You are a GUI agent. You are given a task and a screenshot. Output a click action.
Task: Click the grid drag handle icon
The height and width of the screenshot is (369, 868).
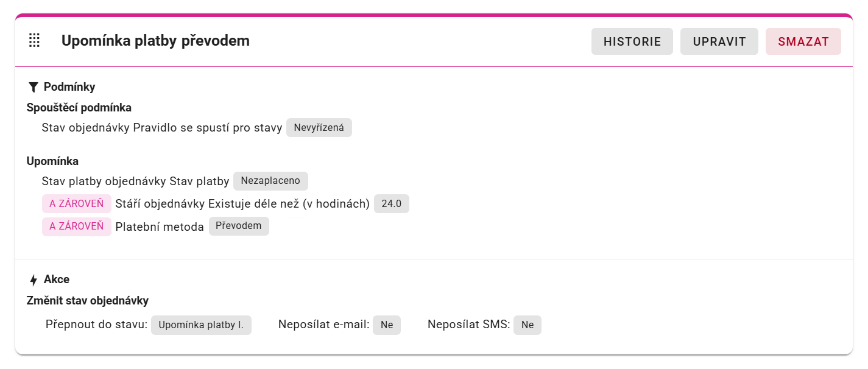pos(35,41)
